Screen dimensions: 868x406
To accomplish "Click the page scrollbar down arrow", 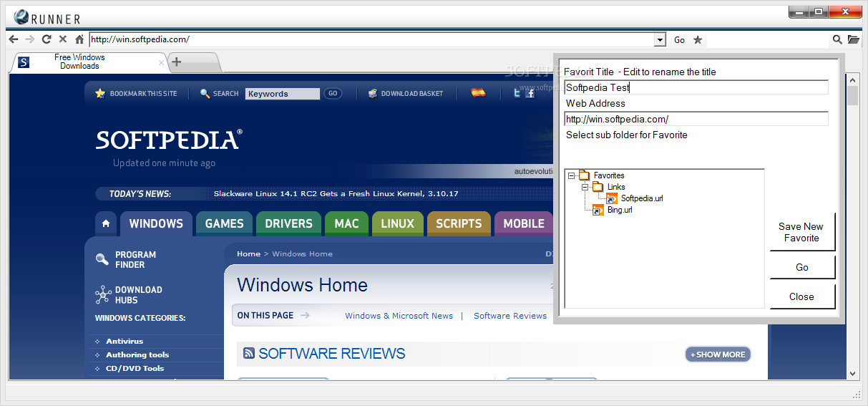I will 852,373.
